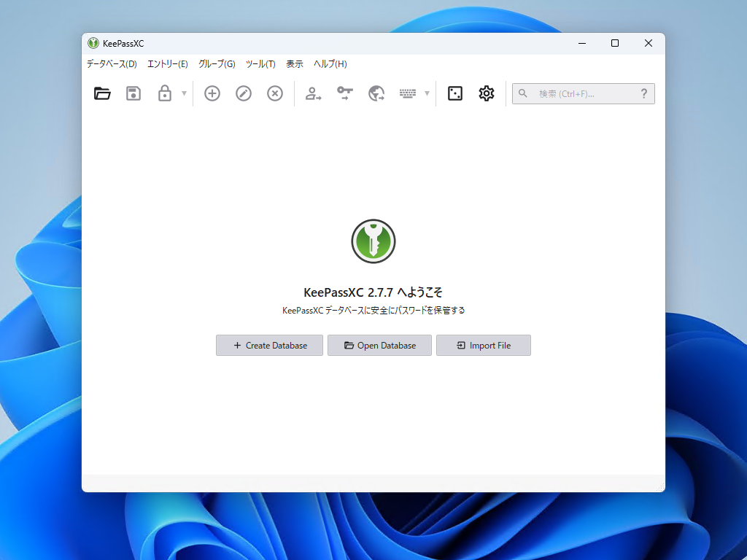Click the Create Database button
This screenshot has height=560, width=747.
[269, 345]
